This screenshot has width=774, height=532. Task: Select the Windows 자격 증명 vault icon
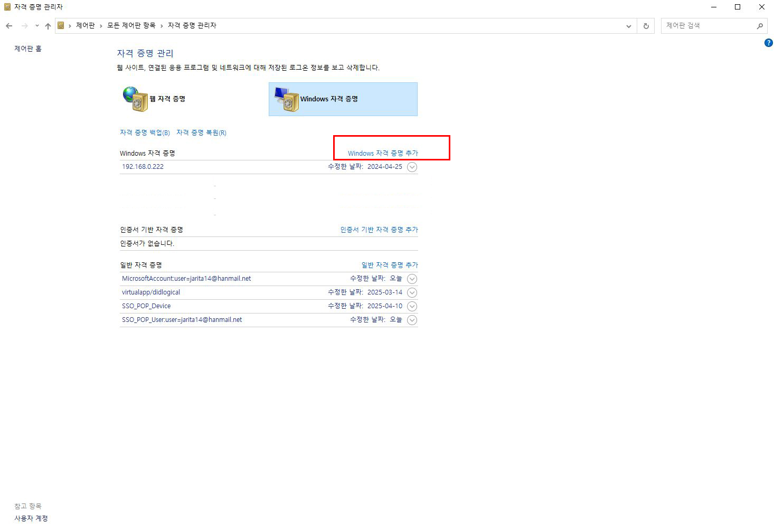click(287, 99)
